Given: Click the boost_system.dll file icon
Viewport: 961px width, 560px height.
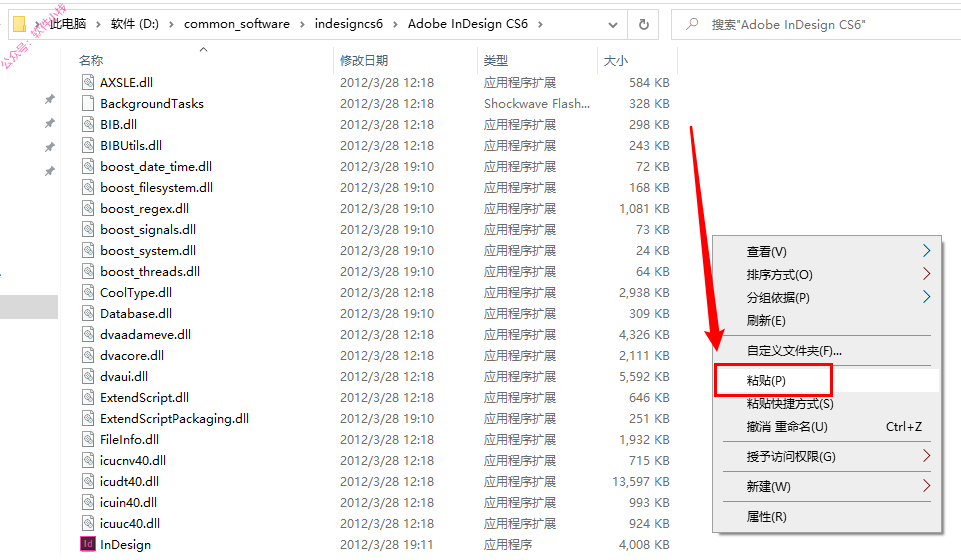Looking at the screenshot, I should point(88,250).
